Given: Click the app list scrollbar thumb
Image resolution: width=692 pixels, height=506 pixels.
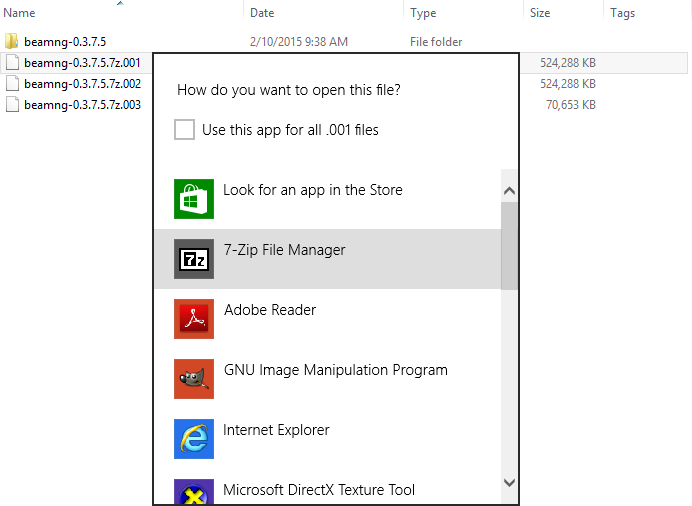Looking at the screenshot, I should click(x=509, y=245).
